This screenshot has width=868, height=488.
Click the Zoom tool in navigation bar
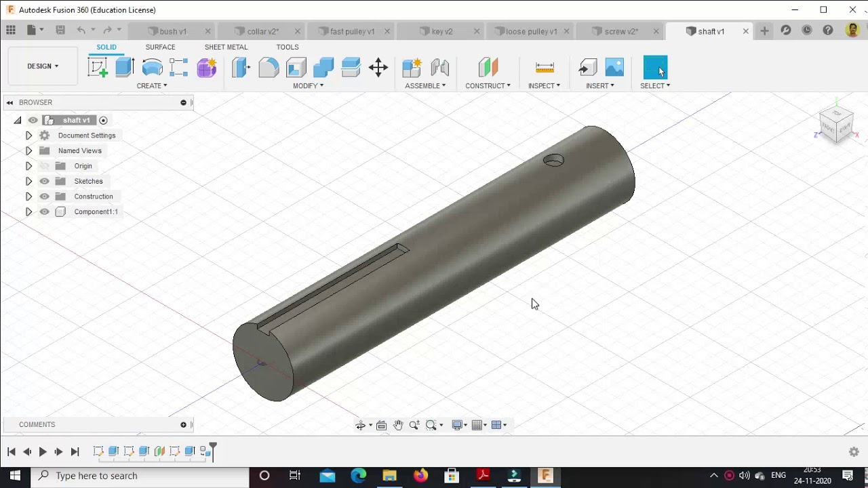[x=414, y=425]
